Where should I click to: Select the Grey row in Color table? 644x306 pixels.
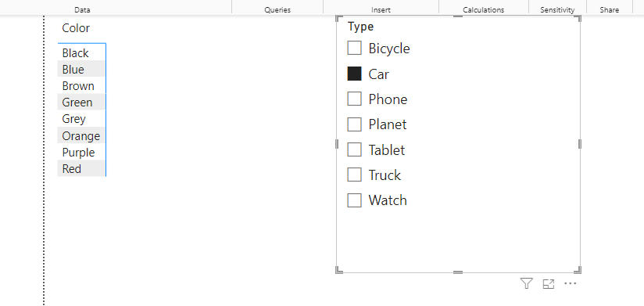pyautogui.click(x=82, y=119)
